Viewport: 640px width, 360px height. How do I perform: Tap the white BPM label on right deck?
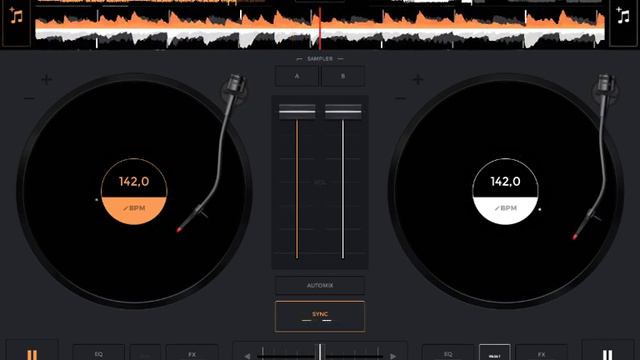[x=505, y=208]
